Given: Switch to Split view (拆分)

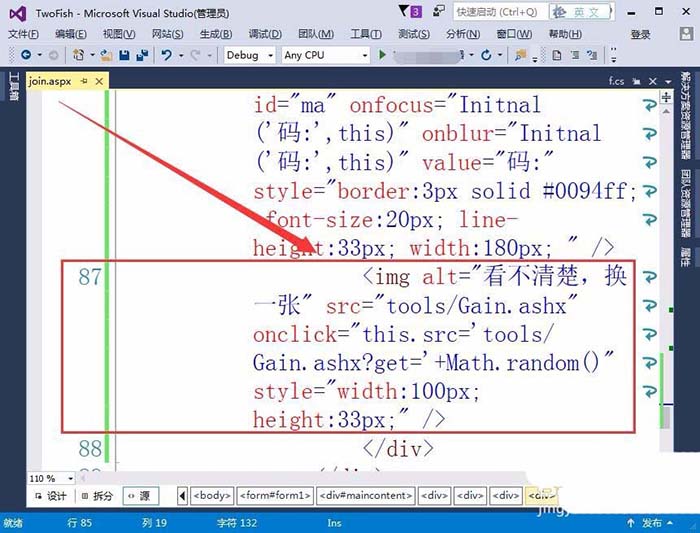Looking at the screenshot, I should click(x=97, y=496).
